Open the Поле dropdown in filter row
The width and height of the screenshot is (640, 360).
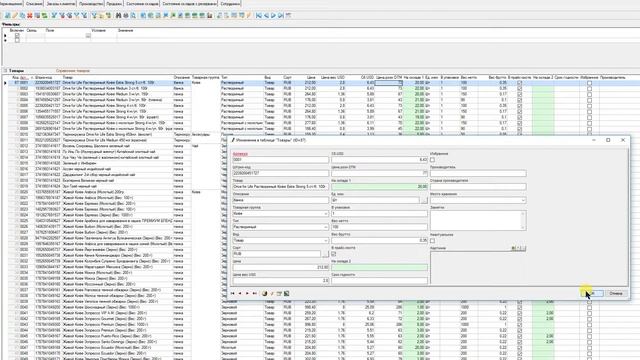click(x=88, y=36)
